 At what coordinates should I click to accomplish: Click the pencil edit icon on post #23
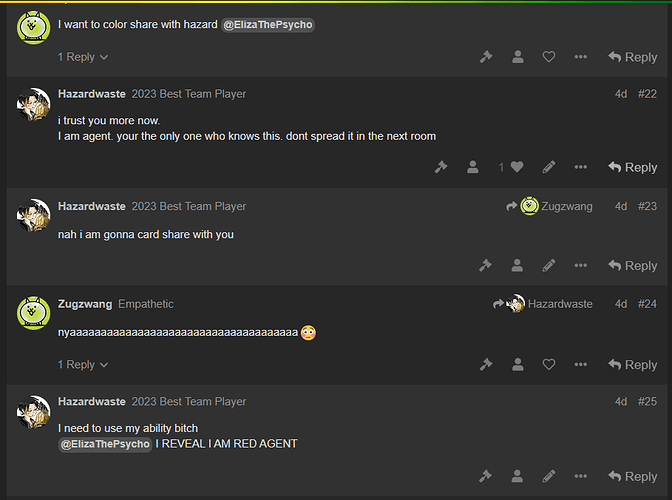click(x=549, y=265)
